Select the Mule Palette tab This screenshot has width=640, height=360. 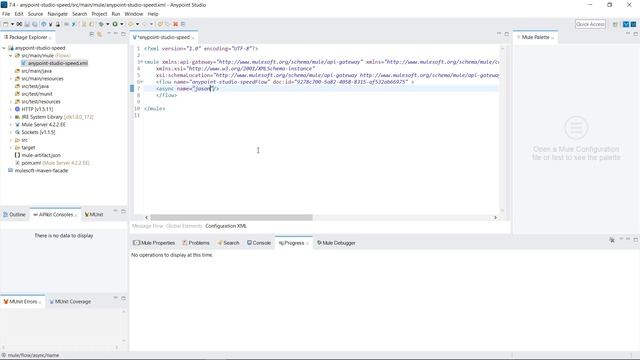(x=535, y=37)
